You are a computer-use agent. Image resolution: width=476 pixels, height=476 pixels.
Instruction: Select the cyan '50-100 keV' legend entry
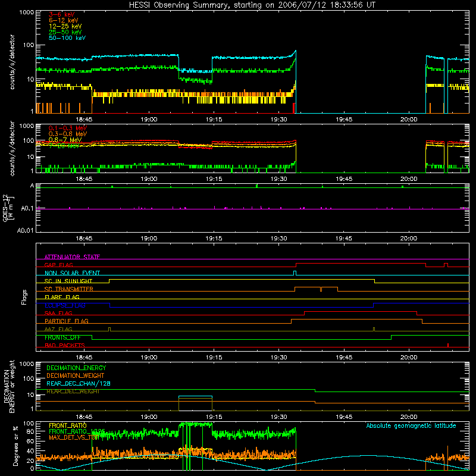[x=67, y=38]
